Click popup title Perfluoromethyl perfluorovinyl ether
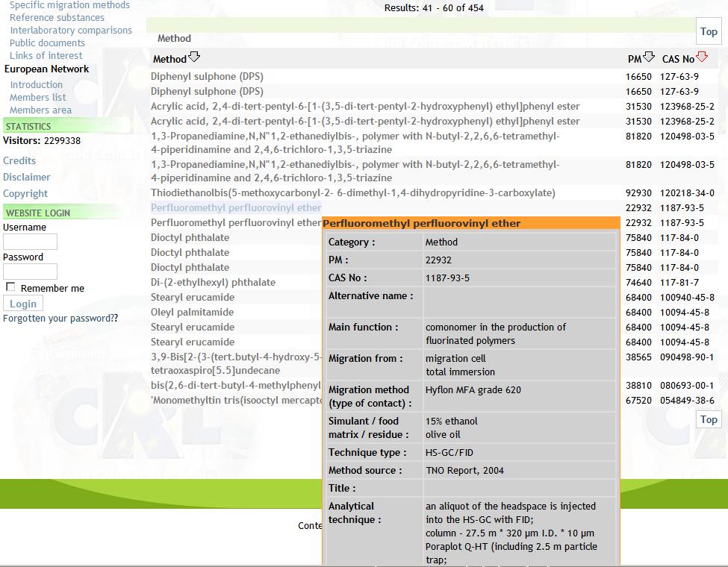 tap(422, 224)
